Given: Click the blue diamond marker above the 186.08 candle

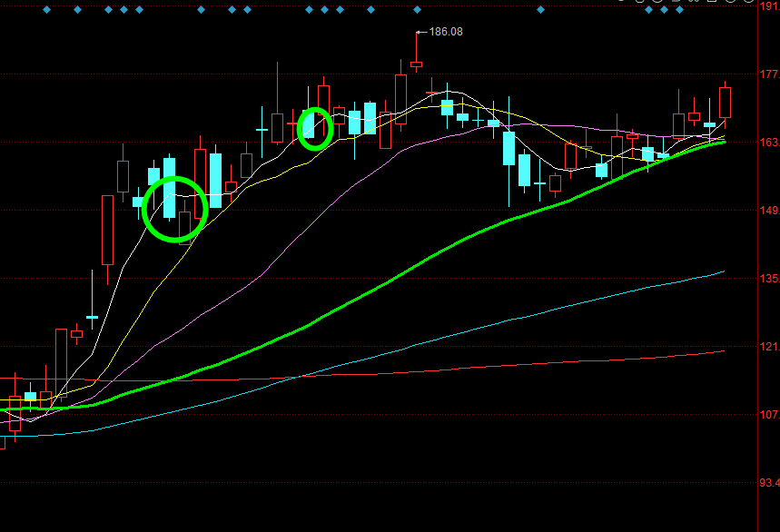Looking at the screenshot, I should [x=417, y=9].
